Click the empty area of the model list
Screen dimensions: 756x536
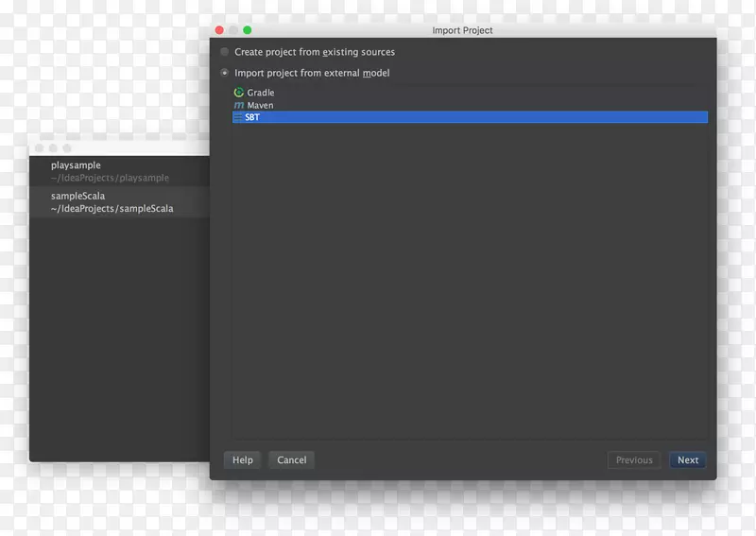pos(469,284)
